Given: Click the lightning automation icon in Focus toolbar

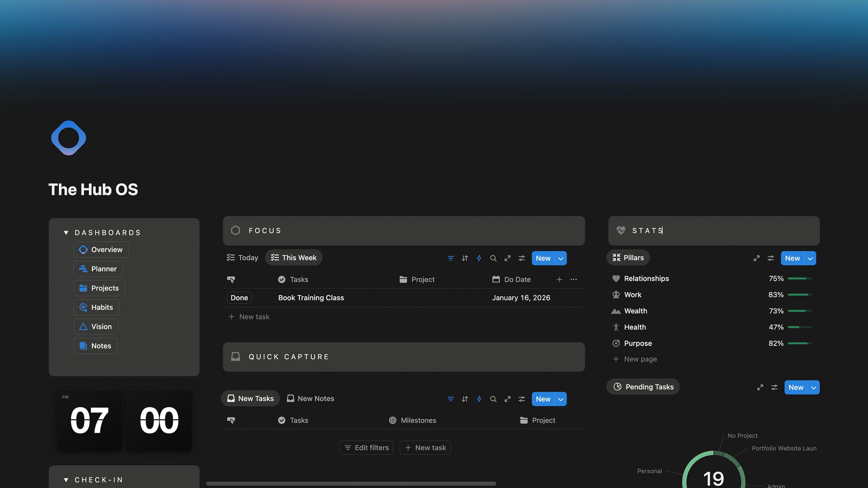Looking at the screenshot, I should 479,258.
